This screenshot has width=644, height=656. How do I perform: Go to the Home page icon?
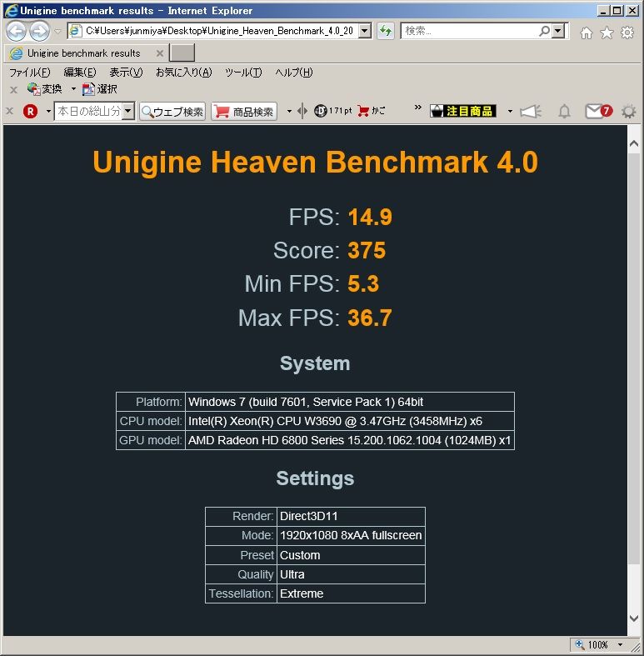[587, 33]
